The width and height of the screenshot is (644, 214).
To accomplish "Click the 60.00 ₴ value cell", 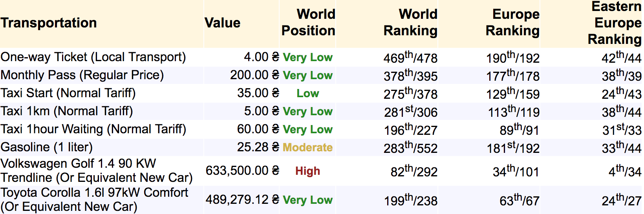I will coord(258,129).
